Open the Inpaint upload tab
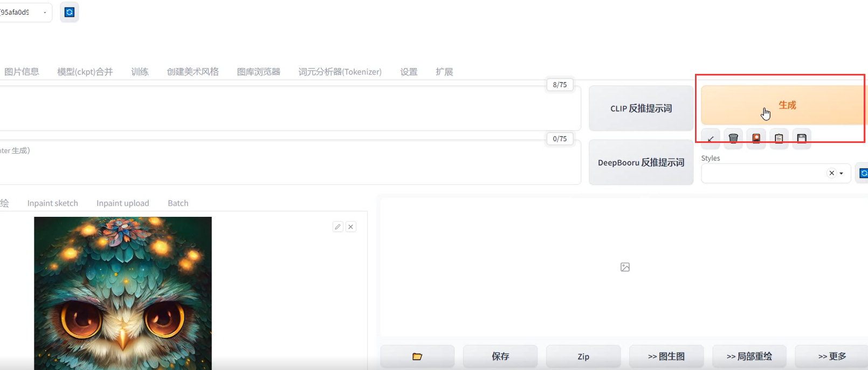868x370 pixels. point(123,203)
